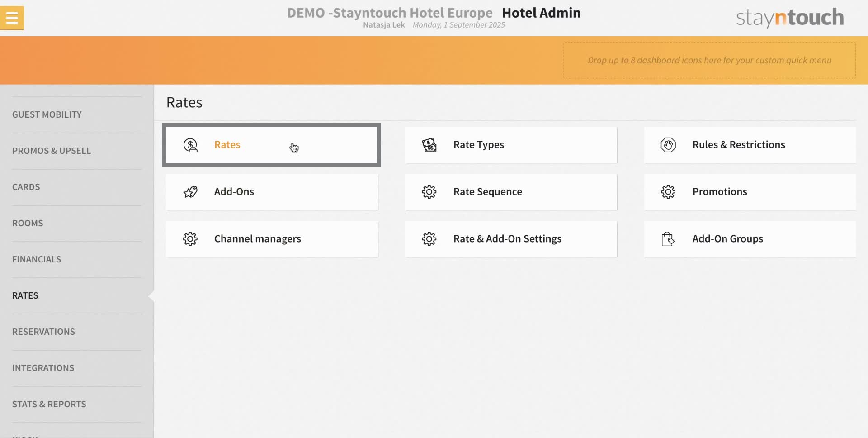Click the Rates dollar-person icon
Image resolution: width=868 pixels, height=438 pixels.
(190, 145)
